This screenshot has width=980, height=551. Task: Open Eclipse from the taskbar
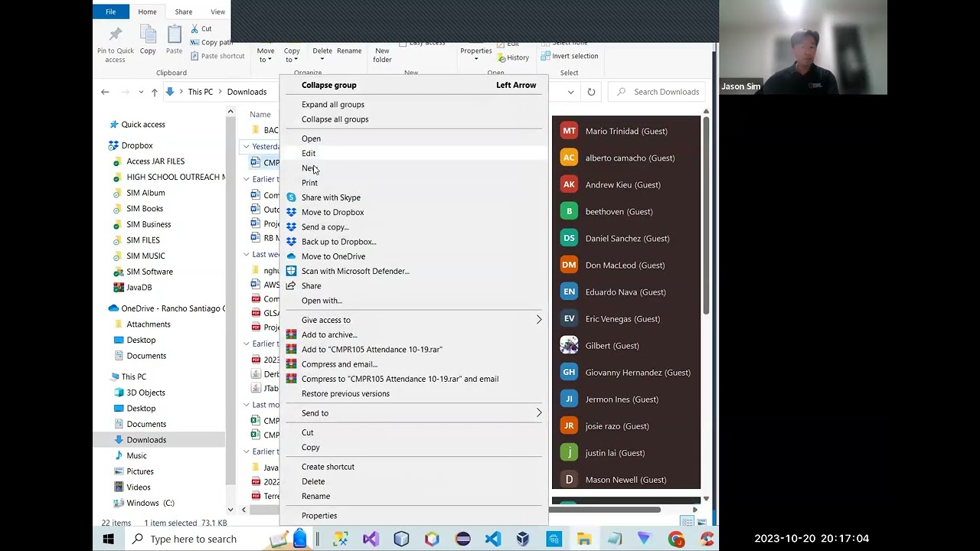click(x=462, y=539)
